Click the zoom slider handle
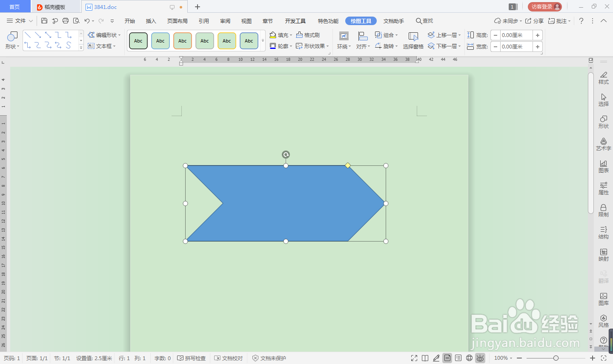This screenshot has height=364, width=613. [x=556, y=358]
